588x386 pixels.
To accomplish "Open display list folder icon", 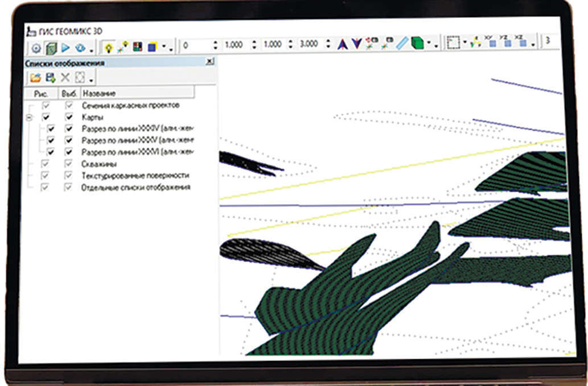I will 35,78.
